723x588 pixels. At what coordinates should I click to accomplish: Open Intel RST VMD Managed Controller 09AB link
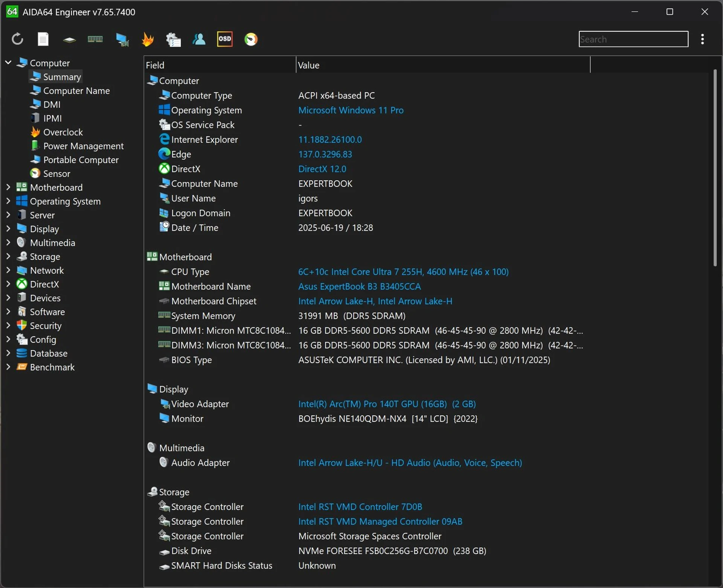point(380,521)
